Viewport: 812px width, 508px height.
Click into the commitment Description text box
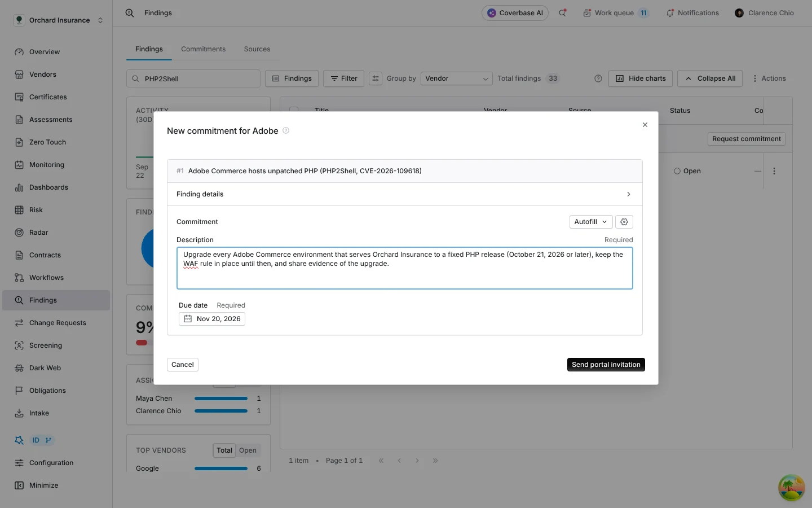pyautogui.click(x=405, y=268)
